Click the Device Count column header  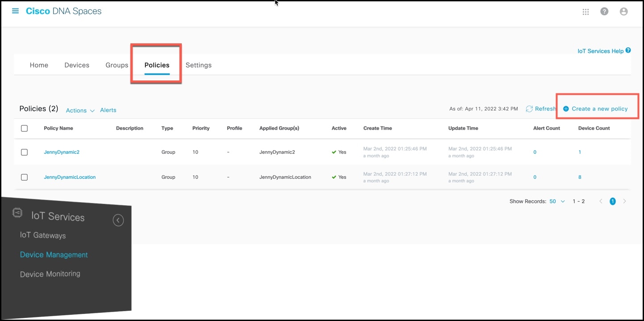pos(594,128)
